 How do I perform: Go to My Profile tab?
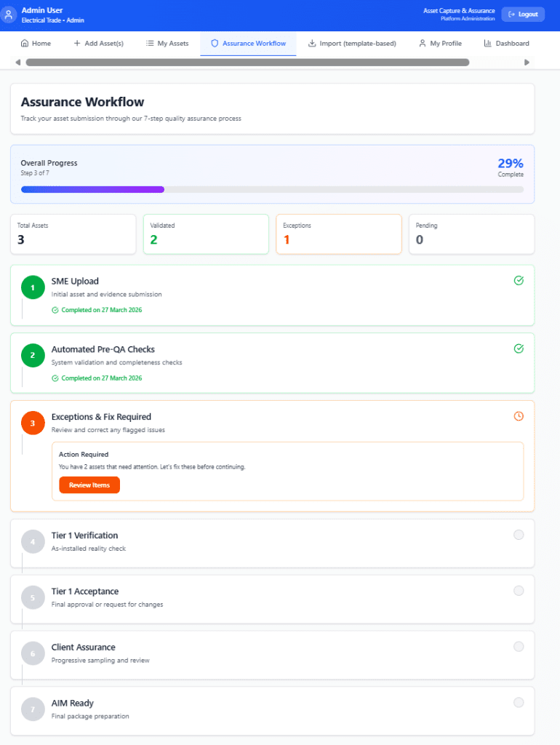click(440, 43)
